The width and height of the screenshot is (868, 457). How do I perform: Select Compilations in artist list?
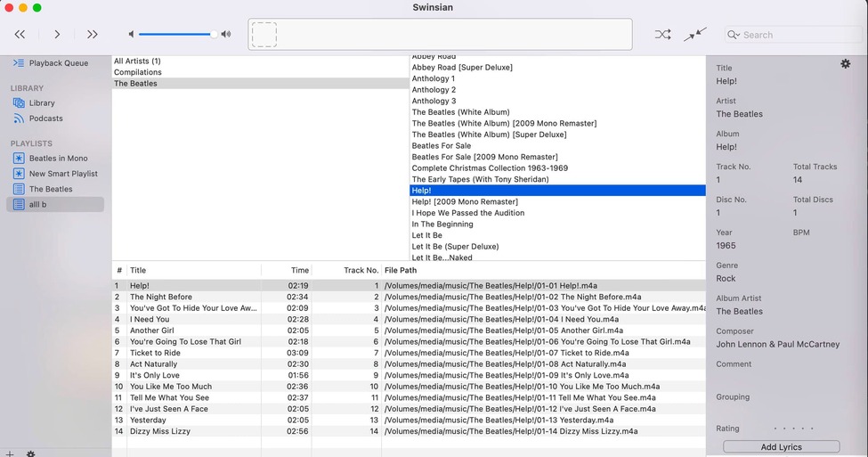tap(260, 72)
